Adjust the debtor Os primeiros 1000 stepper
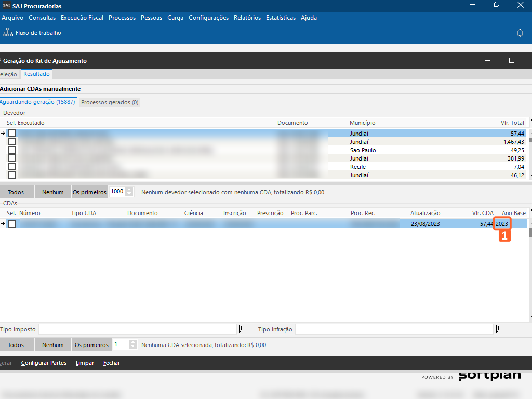The image size is (532, 399). click(129, 192)
